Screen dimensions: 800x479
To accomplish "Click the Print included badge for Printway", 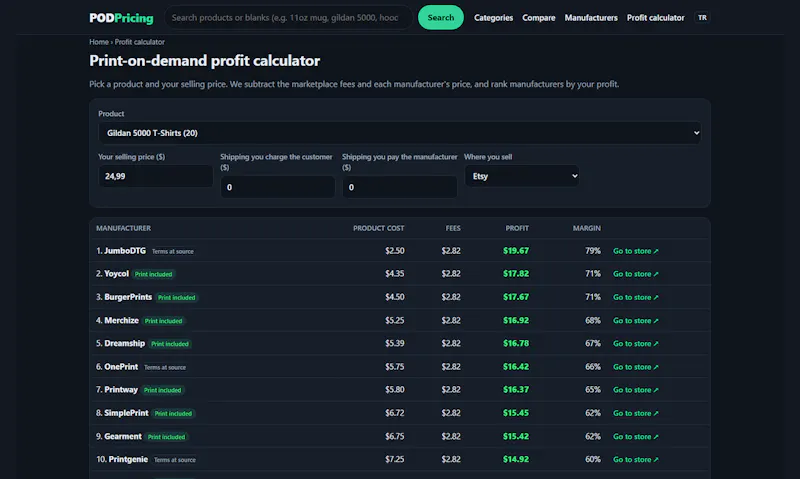I will tap(162, 390).
